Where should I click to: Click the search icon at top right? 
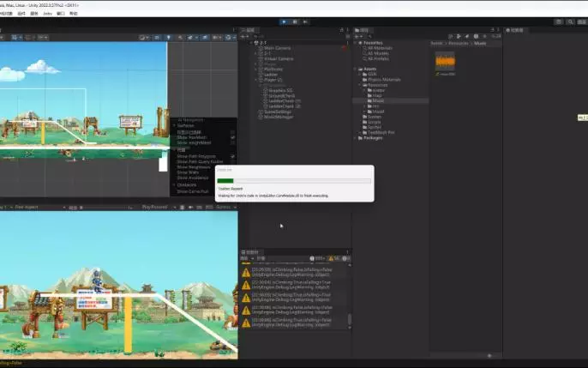(x=570, y=22)
